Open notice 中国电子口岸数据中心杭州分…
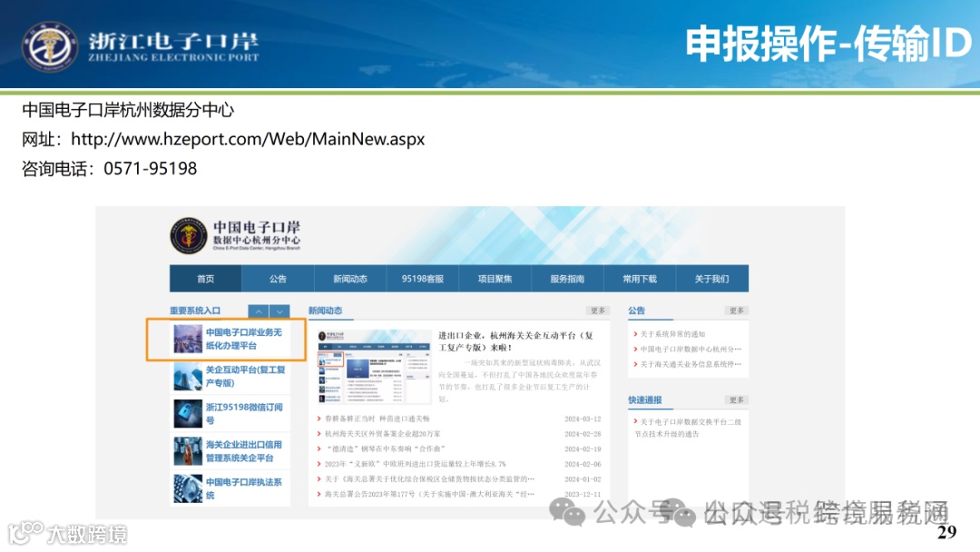The image size is (980, 552). 691,350
